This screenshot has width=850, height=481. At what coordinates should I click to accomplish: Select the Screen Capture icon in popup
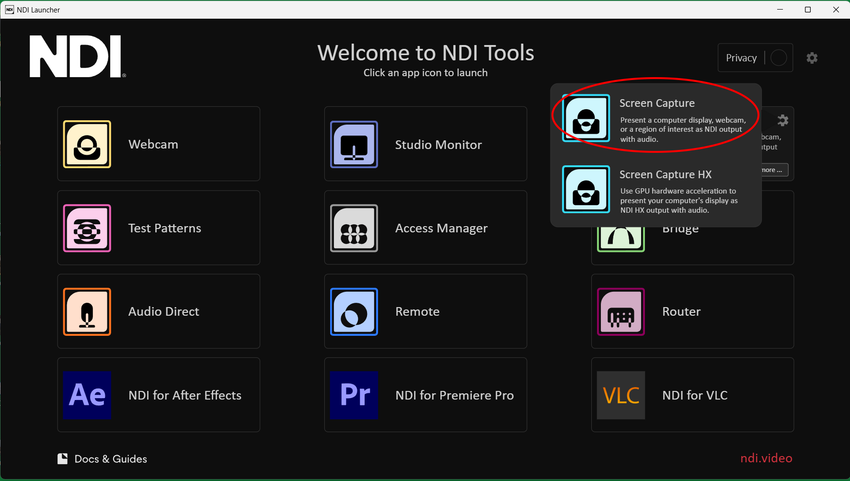[586, 118]
